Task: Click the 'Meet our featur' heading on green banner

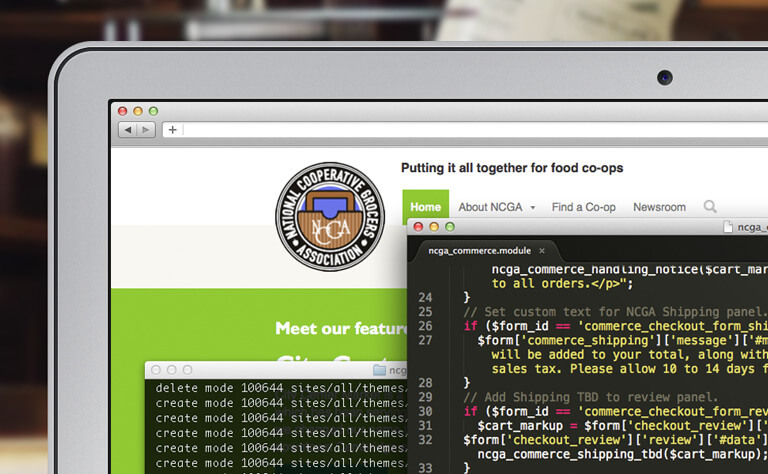Action: pyautogui.click(x=341, y=328)
